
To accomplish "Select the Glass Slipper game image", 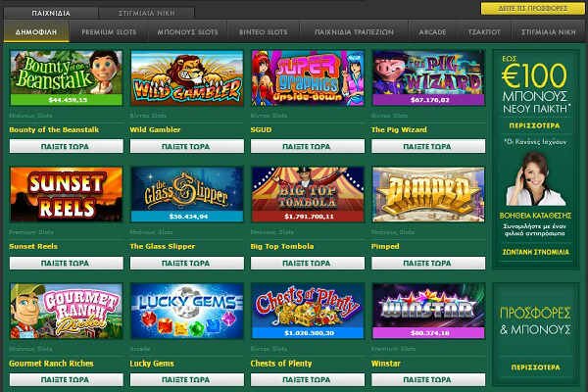I will click(187, 194).
